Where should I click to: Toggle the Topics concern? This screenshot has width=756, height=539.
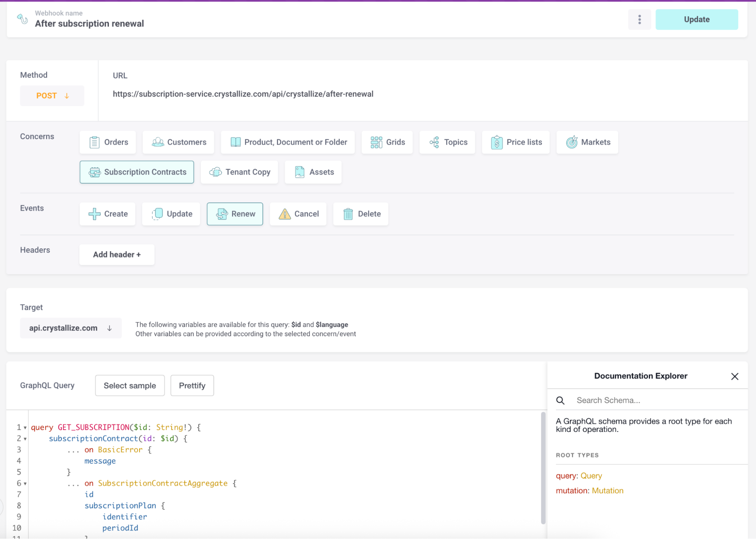[447, 142]
